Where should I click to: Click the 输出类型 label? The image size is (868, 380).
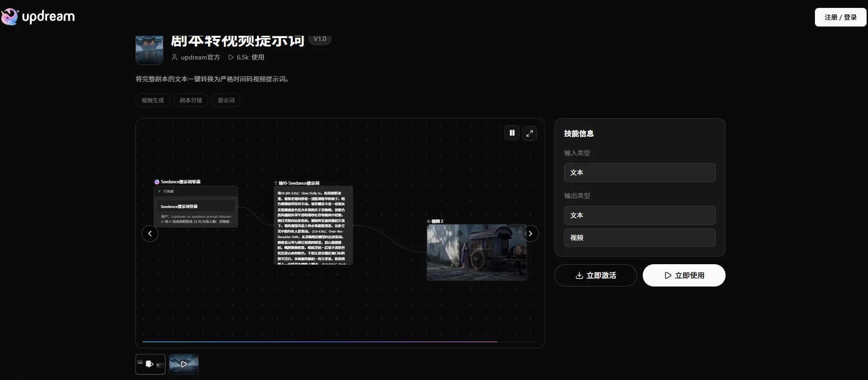coord(577,196)
